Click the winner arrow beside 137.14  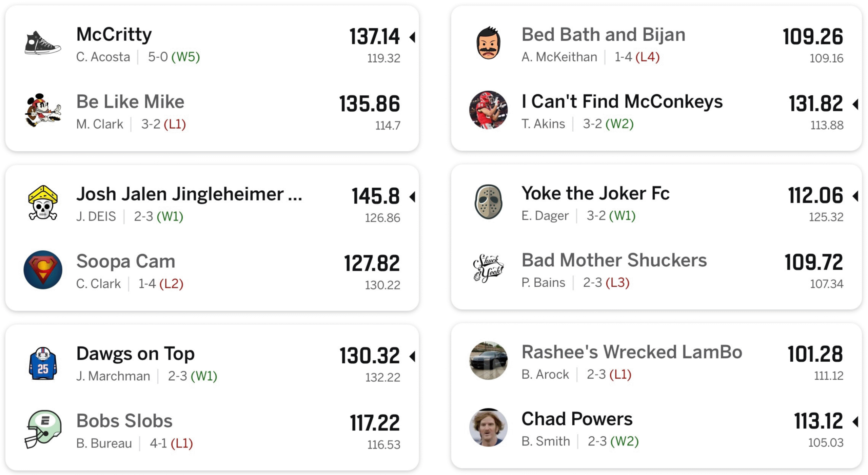click(x=413, y=37)
